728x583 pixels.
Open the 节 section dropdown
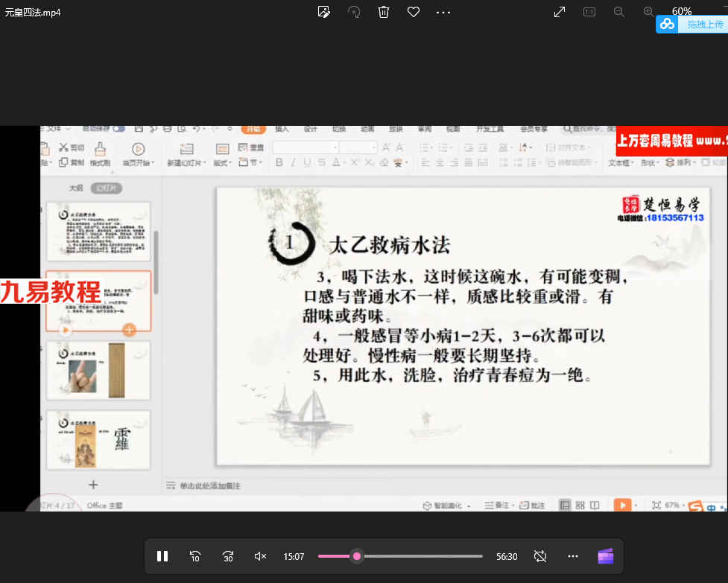(x=250, y=162)
